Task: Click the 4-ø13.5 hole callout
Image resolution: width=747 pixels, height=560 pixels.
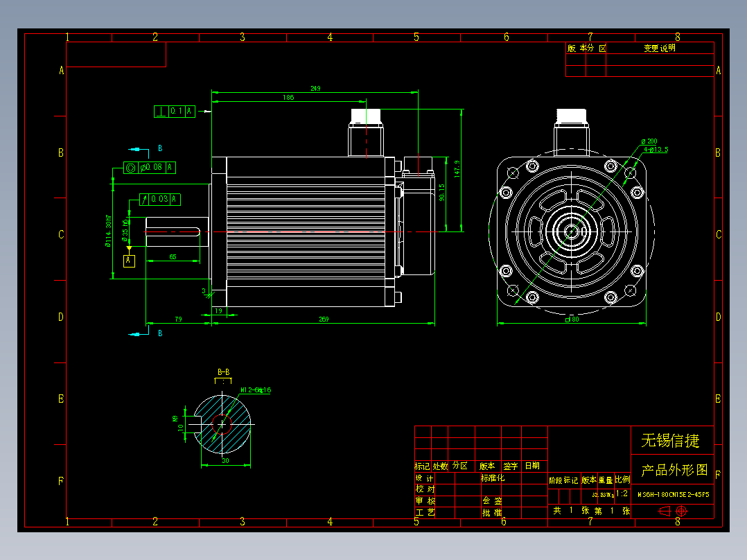Action: pyautogui.click(x=656, y=149)
